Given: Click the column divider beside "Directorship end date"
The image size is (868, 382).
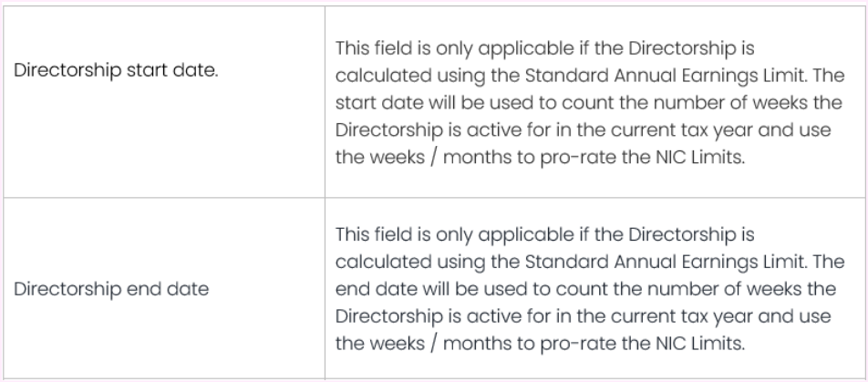Looking at the screenshot, I should tap(325, 290).
